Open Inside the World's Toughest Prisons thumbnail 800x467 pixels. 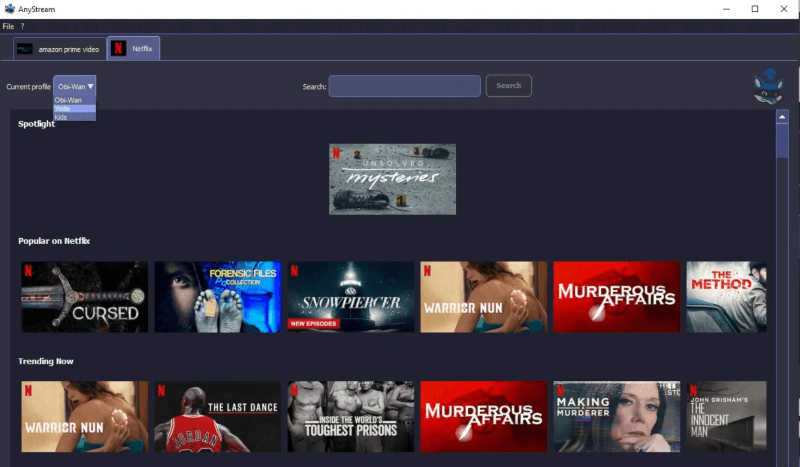351,416
